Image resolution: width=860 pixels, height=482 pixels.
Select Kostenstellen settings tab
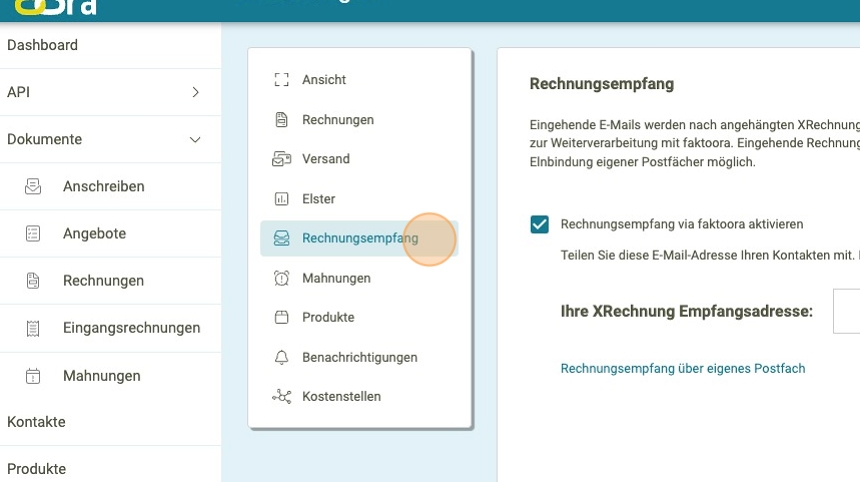coord(359,396)
